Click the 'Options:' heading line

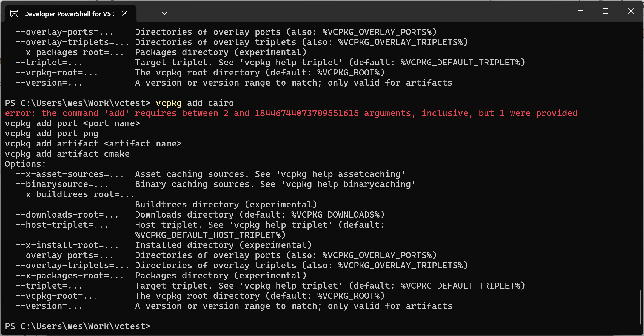[x=25, y=164]
